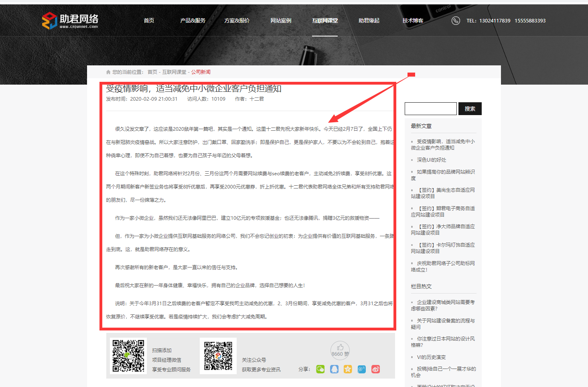Open the 方案&报价 navigation item
The image size is (588, 387).
pyautogui.click(x=237, y=20)
